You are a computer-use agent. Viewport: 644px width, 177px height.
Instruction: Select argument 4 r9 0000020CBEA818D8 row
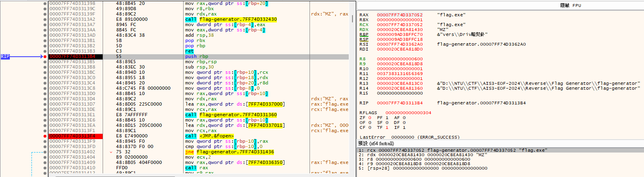[x=500, y=164]
